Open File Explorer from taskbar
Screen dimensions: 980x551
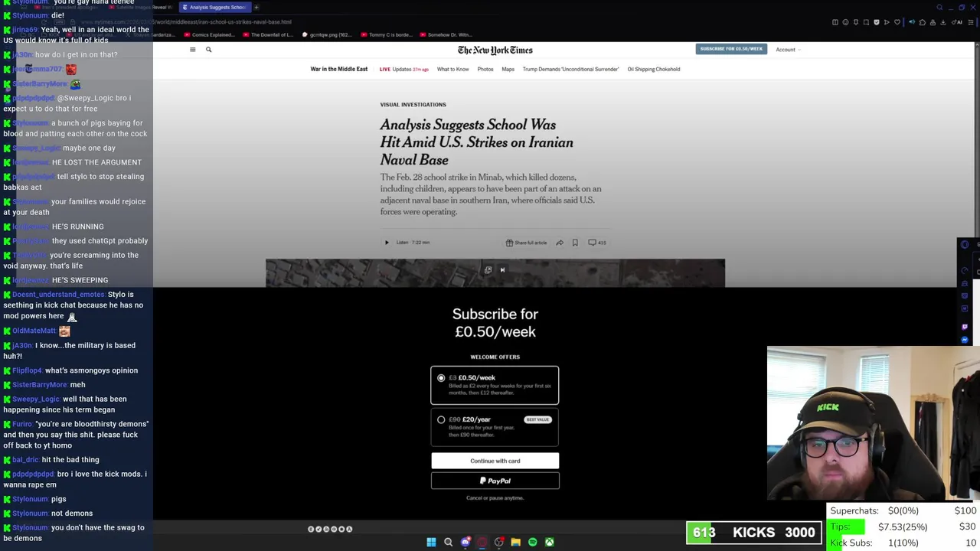tap(515, 542)
